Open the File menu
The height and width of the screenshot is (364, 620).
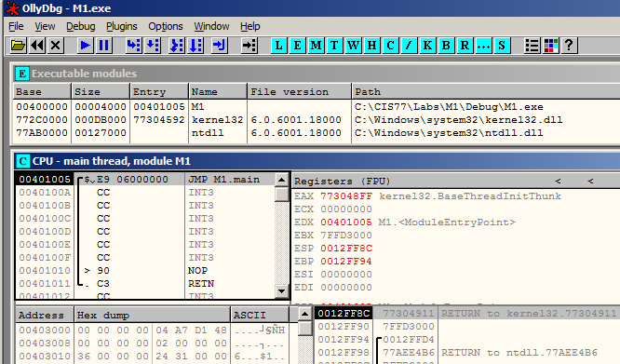pyautogui.click(x=16, y=26)
